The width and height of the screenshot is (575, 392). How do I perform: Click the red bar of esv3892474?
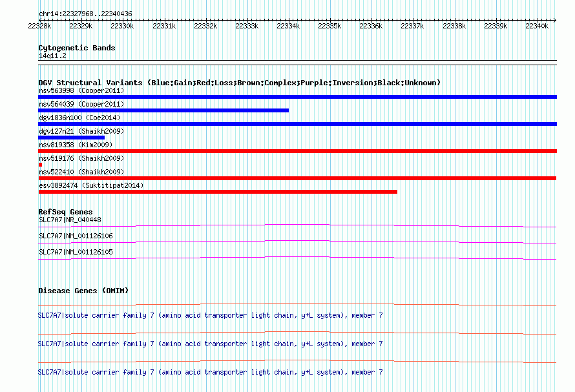(218, 192)
